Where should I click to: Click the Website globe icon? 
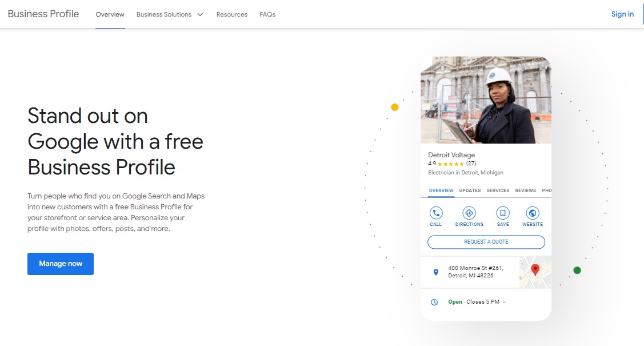tap(533, 213)
